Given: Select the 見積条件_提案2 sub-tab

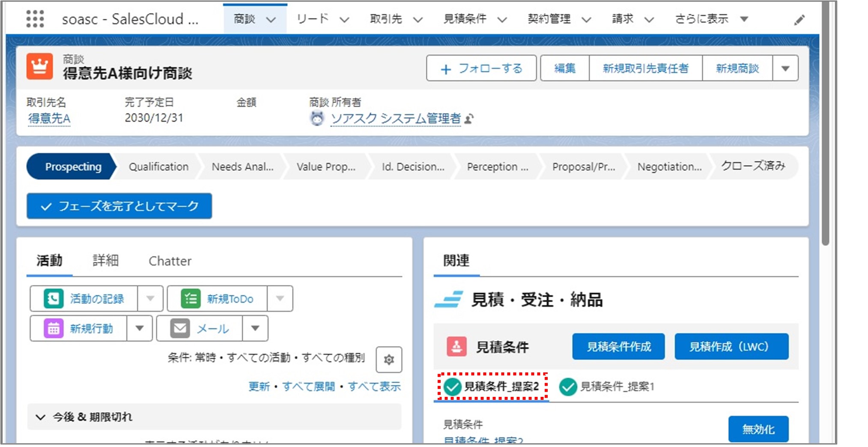Looking at the screenshot, I should [x=491, y=387].
